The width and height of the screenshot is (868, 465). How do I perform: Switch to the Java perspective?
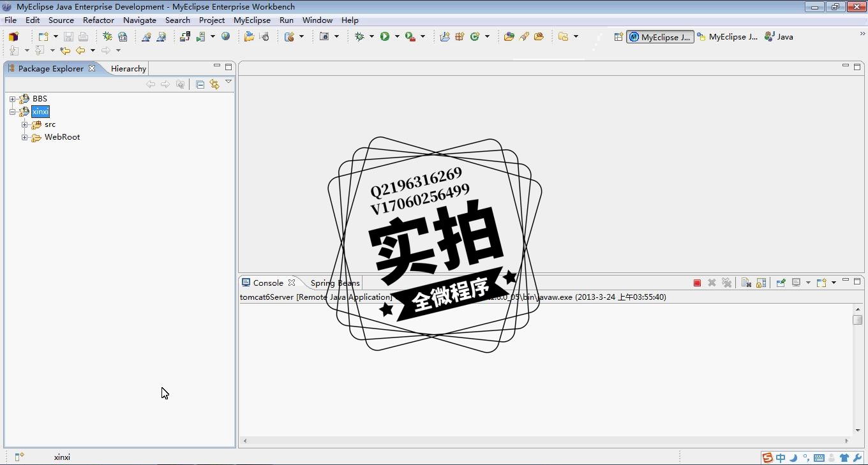click(779, 37)
